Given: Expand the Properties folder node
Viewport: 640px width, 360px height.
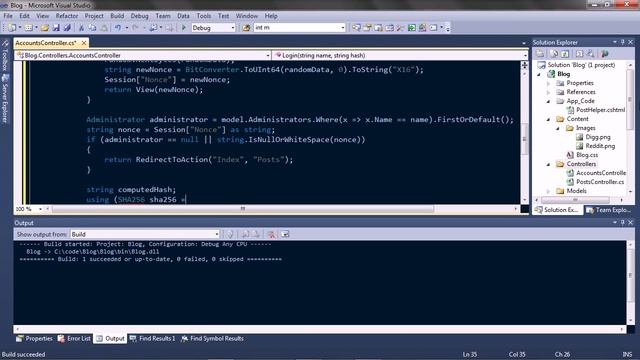Looking at the screenshot, I should (549, 83).
